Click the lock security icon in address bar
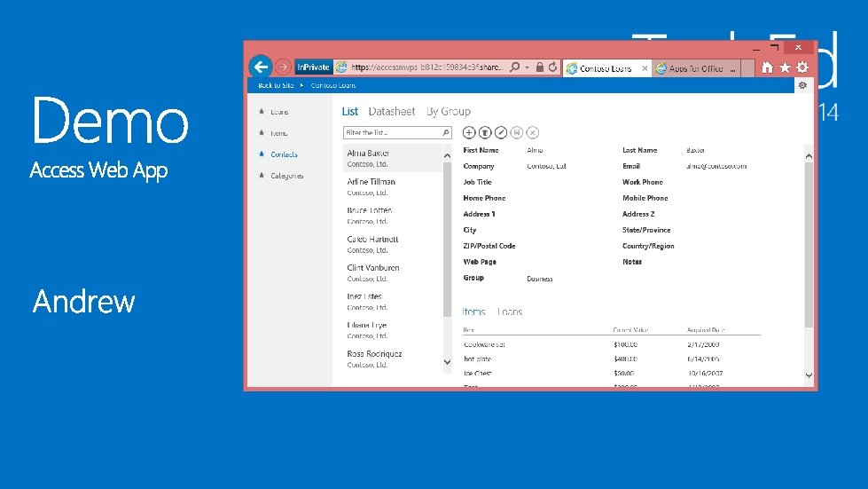The width and height of the screenshot is (868, 489). [540, 67]
